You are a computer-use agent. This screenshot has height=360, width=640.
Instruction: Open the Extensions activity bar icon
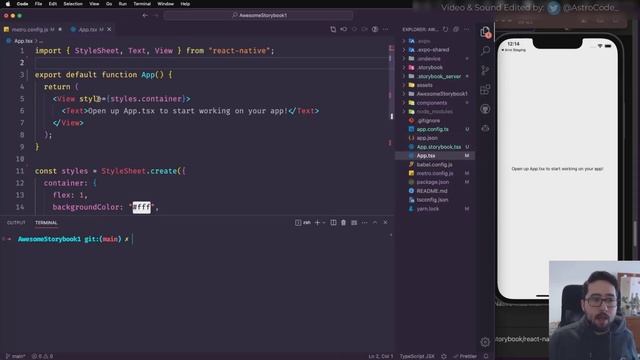(485, 89)
